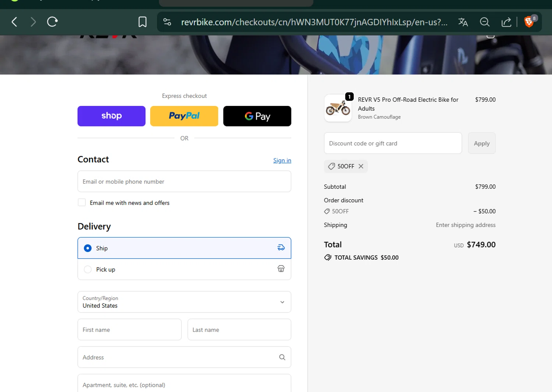Image resolution: width=552 pixels, height=392 pixels.
Task: Focus the Discount code or gift card field
Action: tap(393, 143)
